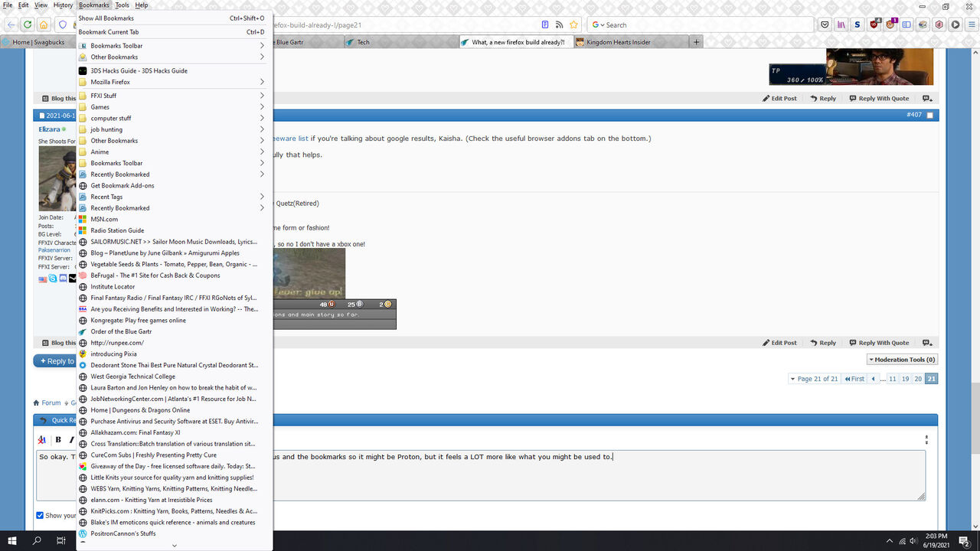Screen dimensions: 980x551
Task: Expand the Bookmarks Toolbar submenu at top
Action: (x=175, y=46)
